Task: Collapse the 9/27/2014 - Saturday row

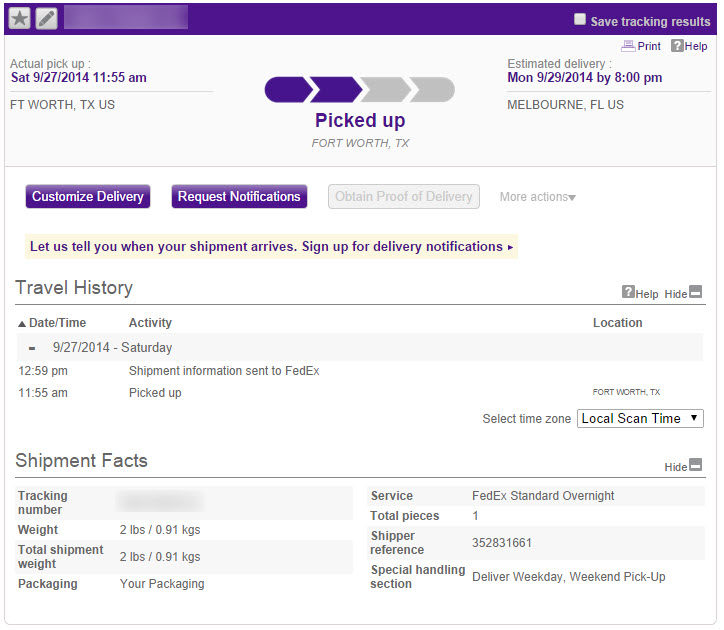Action: (32, 348)
